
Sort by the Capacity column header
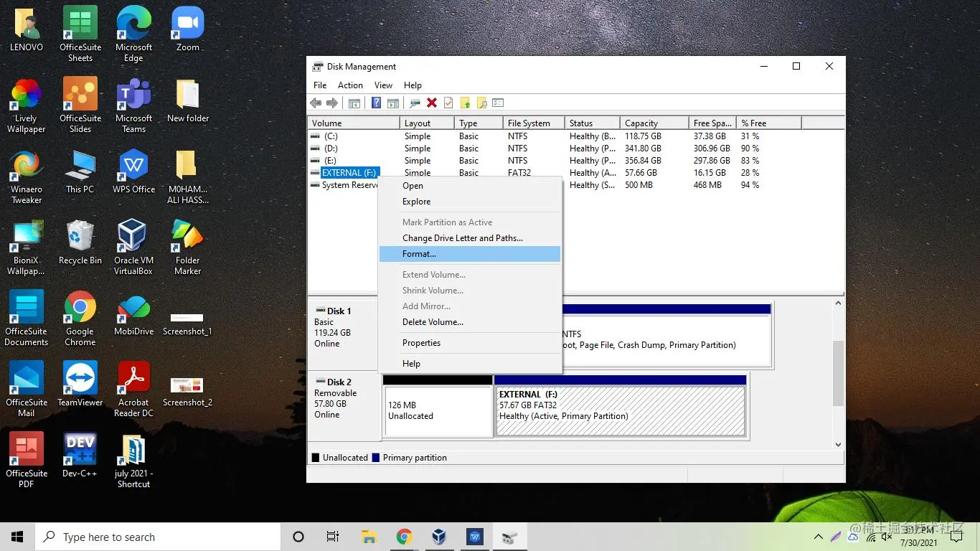[655, 123]
